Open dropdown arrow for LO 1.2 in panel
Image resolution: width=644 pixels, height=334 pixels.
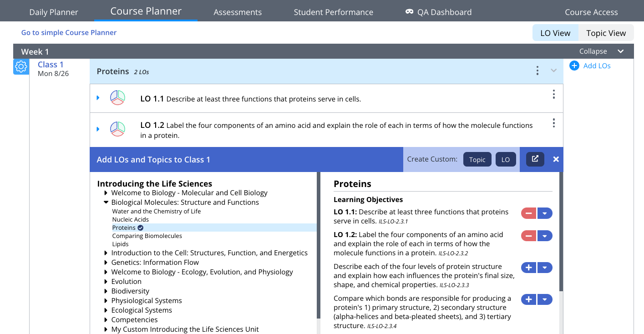click(x=545, y=236)
